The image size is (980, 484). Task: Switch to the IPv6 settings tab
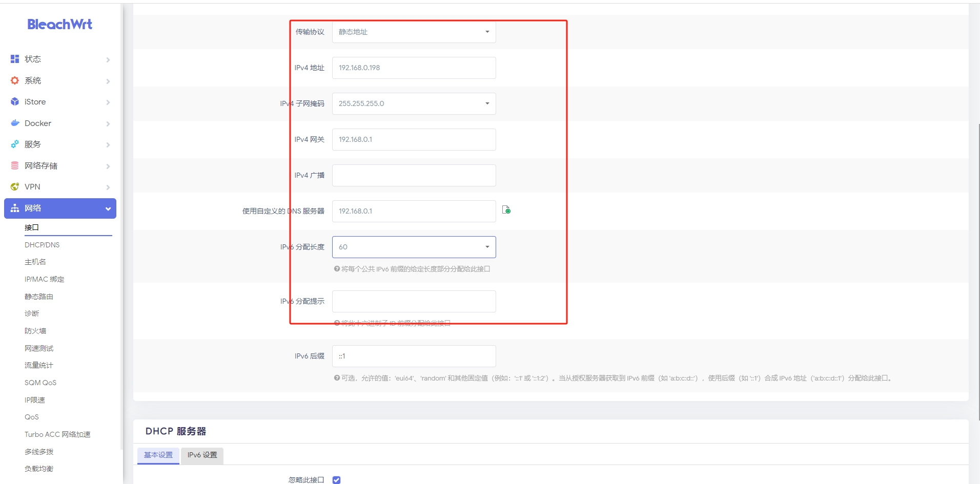point(202,455)
